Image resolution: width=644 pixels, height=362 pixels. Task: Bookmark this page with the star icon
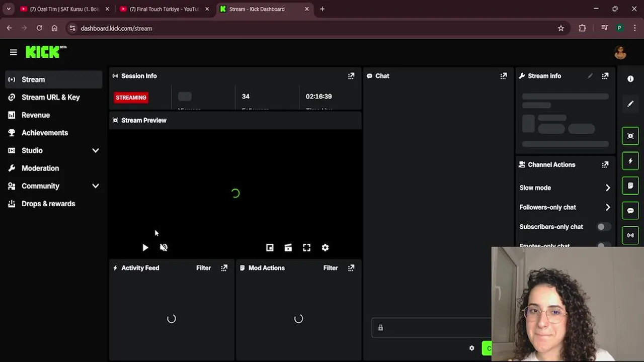[x=561, y=28]
